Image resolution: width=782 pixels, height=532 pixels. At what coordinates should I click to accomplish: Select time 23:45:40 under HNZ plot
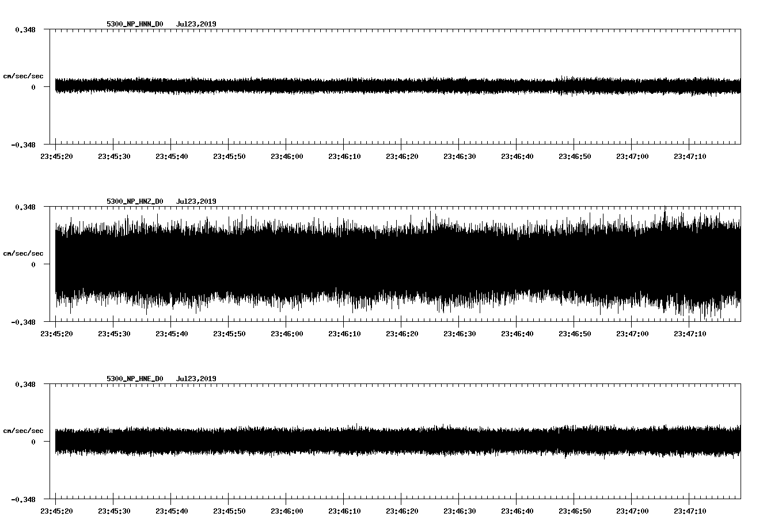(172, 334)
